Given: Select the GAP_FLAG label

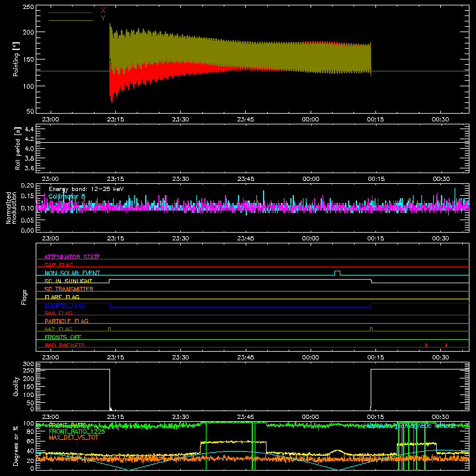Looking at the screenshot, I should pyautogui.click(x=58, y=265).
